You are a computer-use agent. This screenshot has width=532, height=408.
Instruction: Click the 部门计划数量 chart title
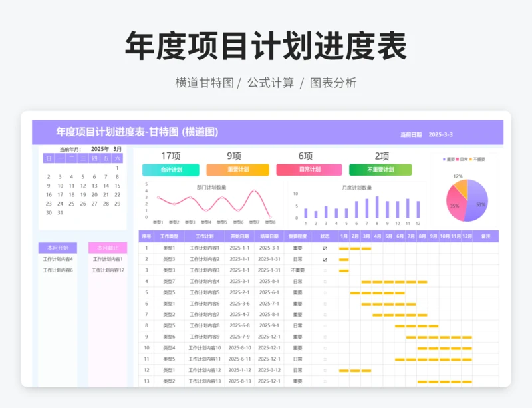click(x=211, y=188)
